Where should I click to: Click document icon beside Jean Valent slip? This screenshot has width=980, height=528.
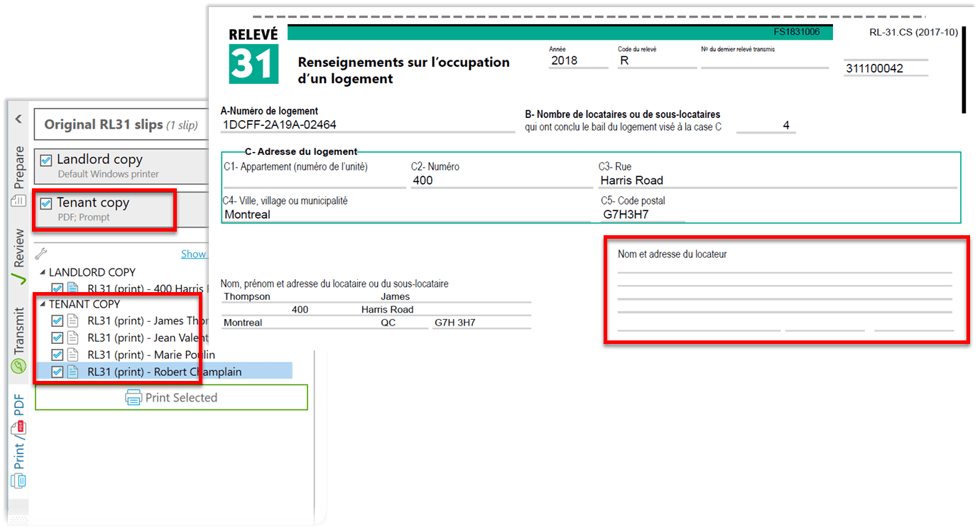[72, 338]
